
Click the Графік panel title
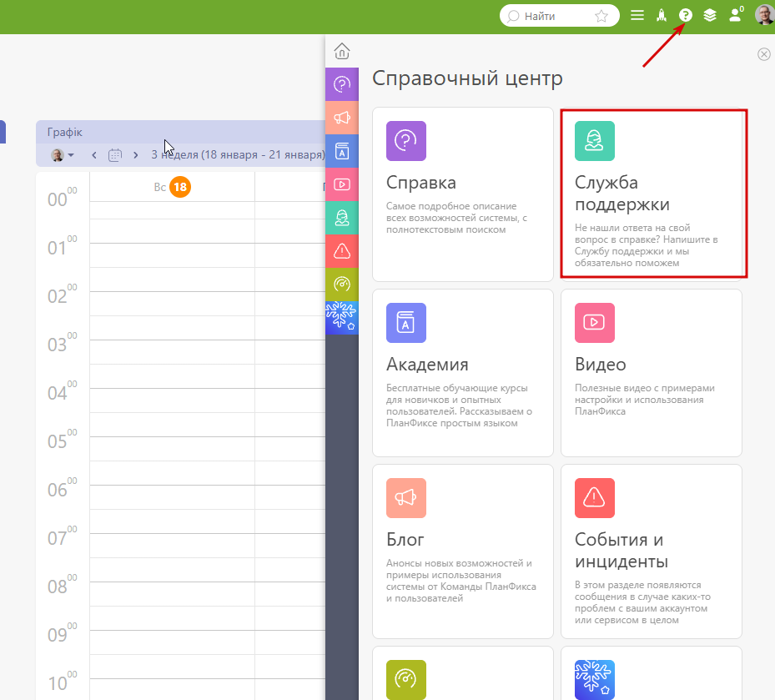tap(65, 132)
